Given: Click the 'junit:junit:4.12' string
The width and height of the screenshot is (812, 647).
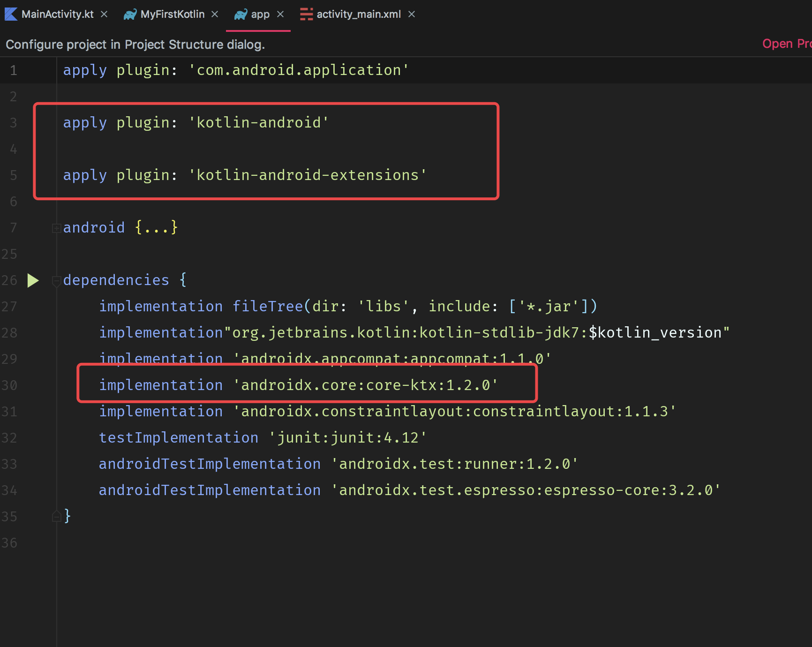Looking at the screenshot, I should [348, 437].
